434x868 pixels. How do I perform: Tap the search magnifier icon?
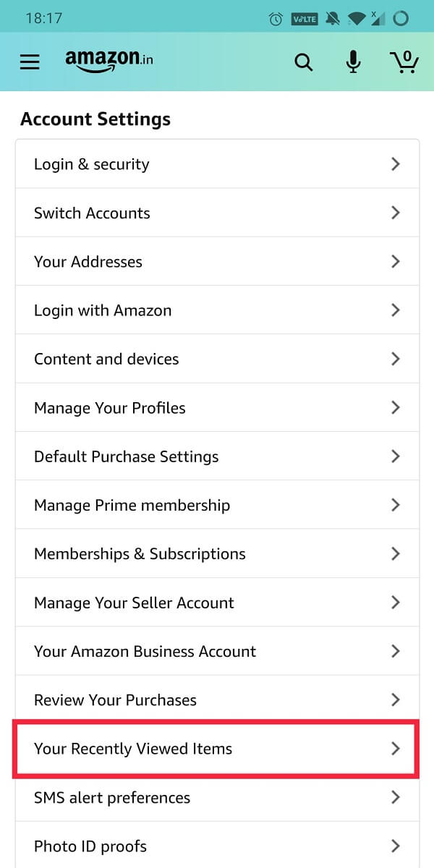(x=303, y=61)
